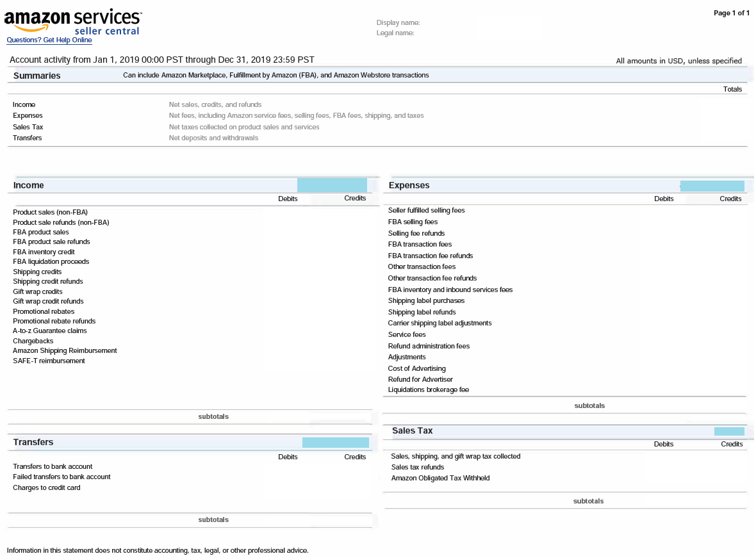The width and height of the screenshot is (756, 556).
Task: Click the FBA selling fees row
Action: [x=413, y=222]
